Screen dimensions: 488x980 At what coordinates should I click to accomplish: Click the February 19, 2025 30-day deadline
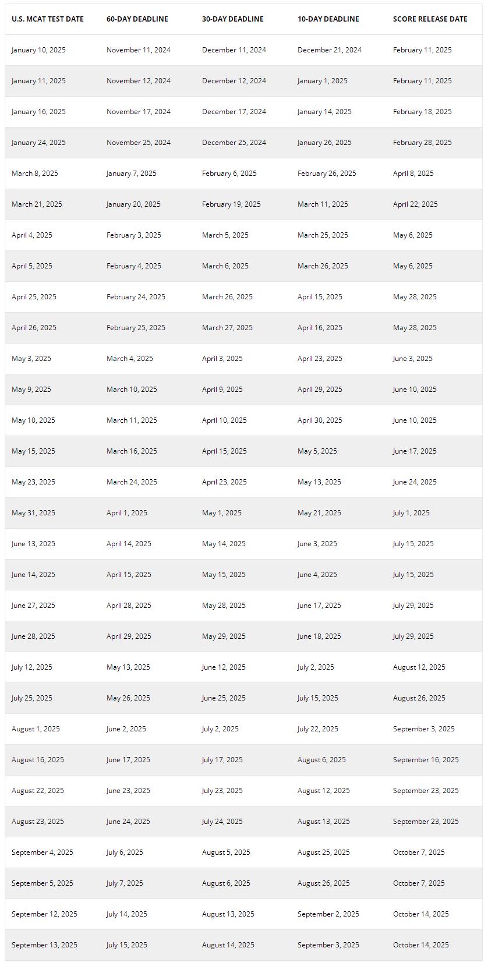pyautogui.click(x=231, y=204)
